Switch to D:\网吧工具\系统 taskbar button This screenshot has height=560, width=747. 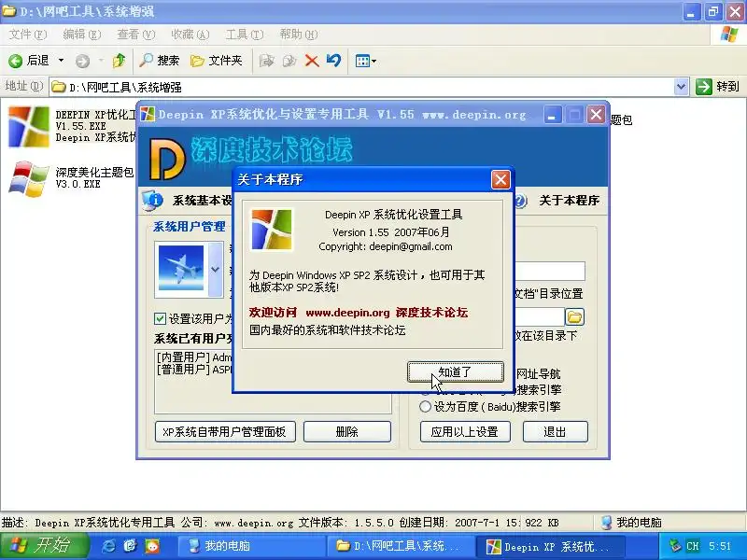point(401,546)
